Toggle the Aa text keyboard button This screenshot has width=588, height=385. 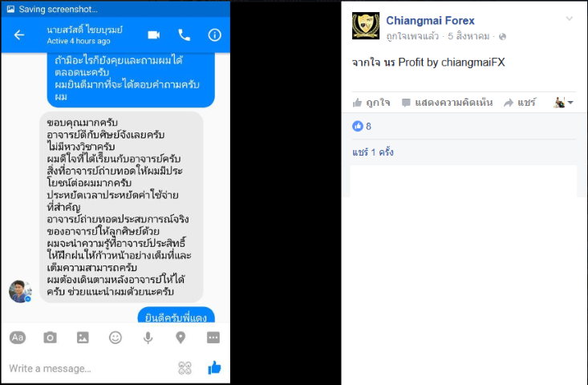(18, 338)
